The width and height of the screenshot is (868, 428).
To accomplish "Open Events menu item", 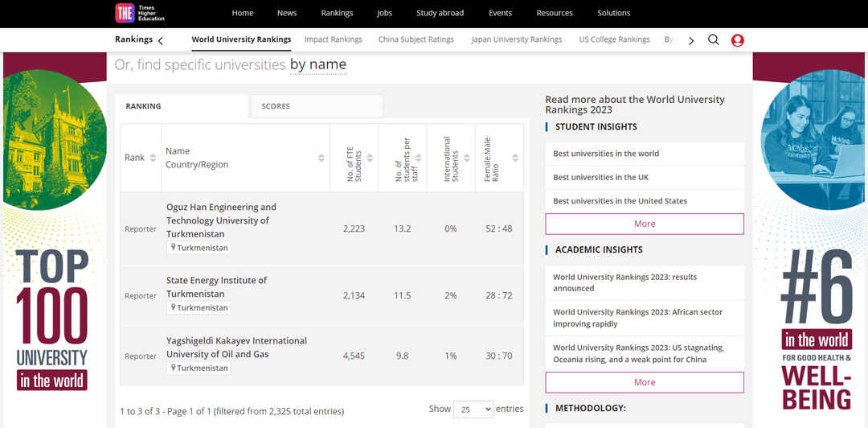I will [501, 13].
